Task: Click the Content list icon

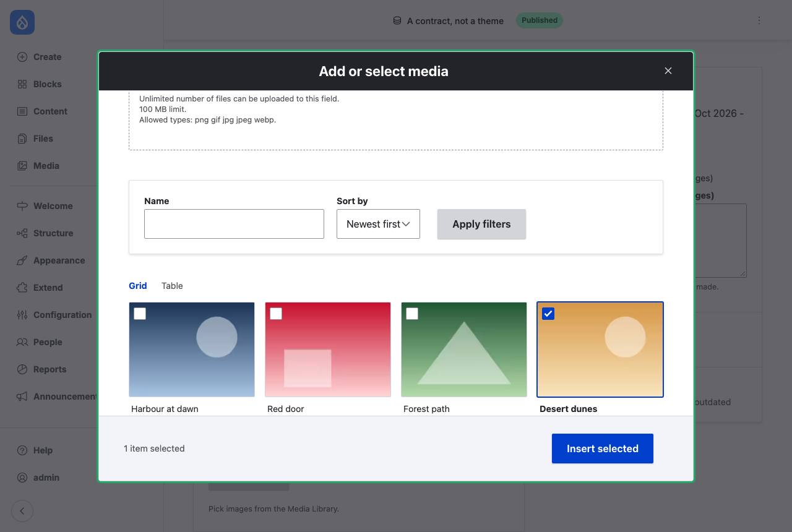Action: (22, 111)
